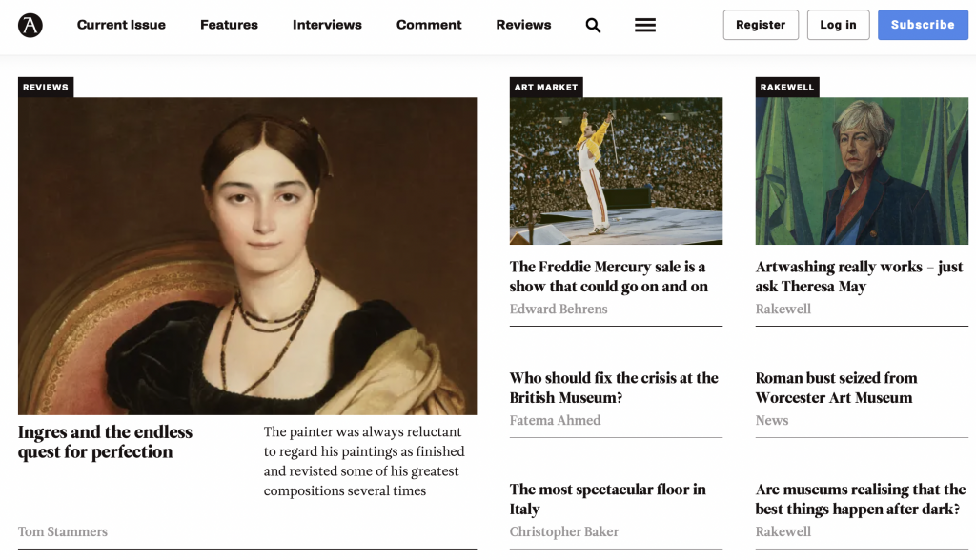Click author name Tom Stammers
The height and width of the screenshot is (560, 976).
63,531
